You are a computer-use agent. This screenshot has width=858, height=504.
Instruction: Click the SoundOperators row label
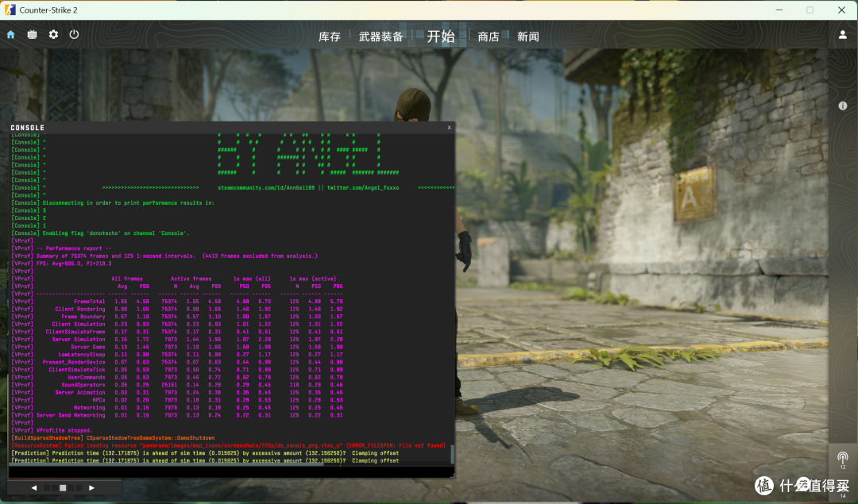pos(83,385)
